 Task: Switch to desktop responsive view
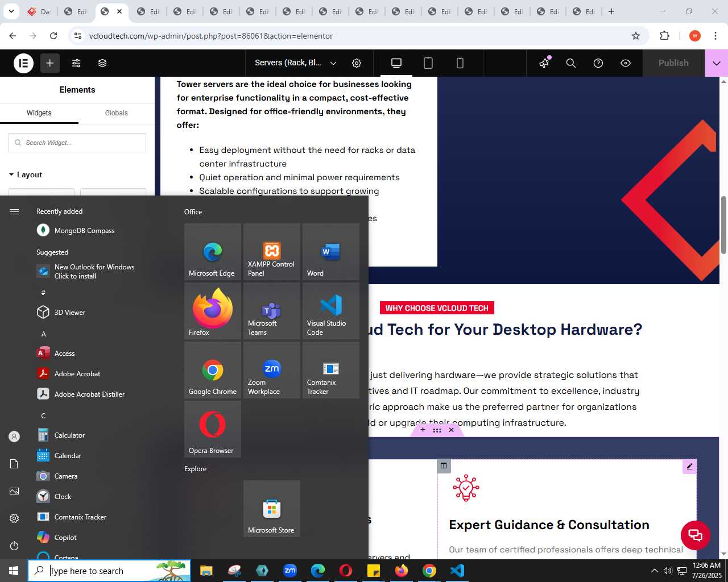(396, 63)
